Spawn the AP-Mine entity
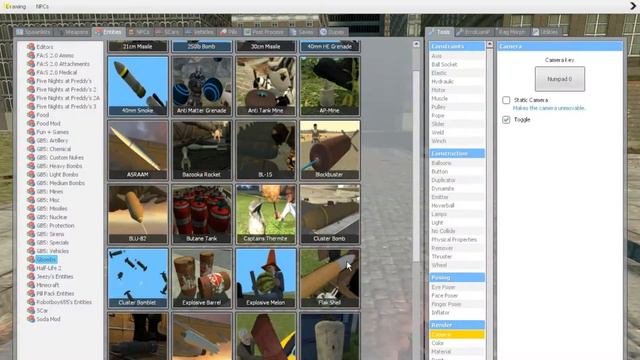Viewport: 640px width, 360px height. 330,86
